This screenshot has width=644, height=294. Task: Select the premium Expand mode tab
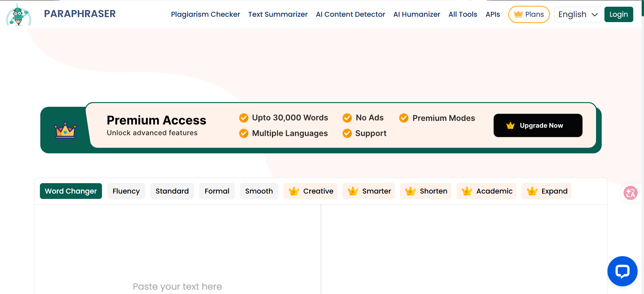546,191
